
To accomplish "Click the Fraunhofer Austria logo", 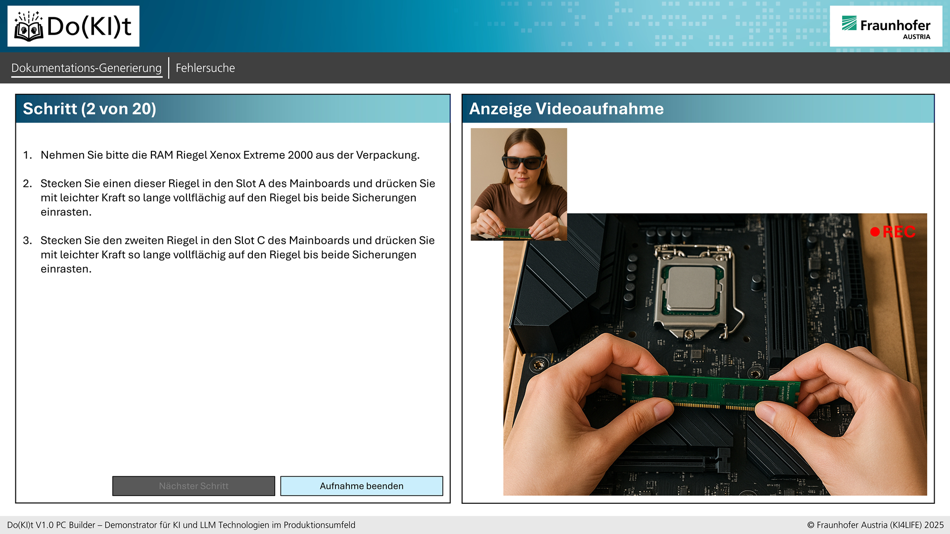I will pos(885,25).
